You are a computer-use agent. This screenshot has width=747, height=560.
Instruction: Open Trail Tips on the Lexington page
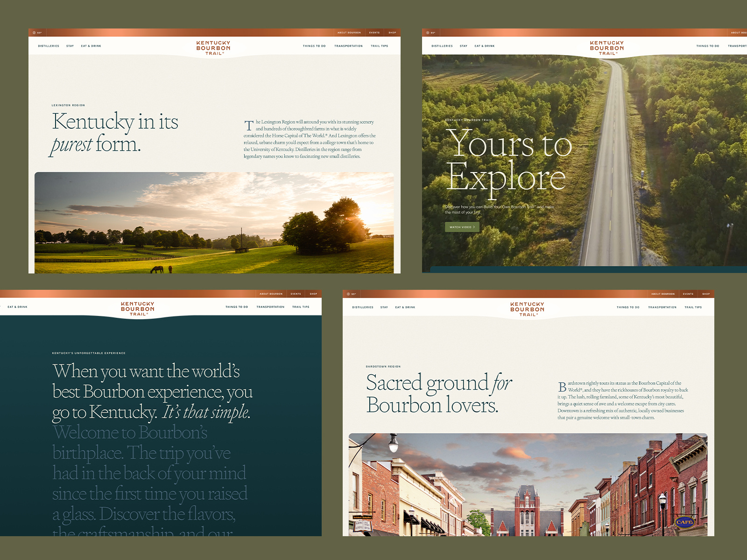pyautogui.click(x=380, y=46)
